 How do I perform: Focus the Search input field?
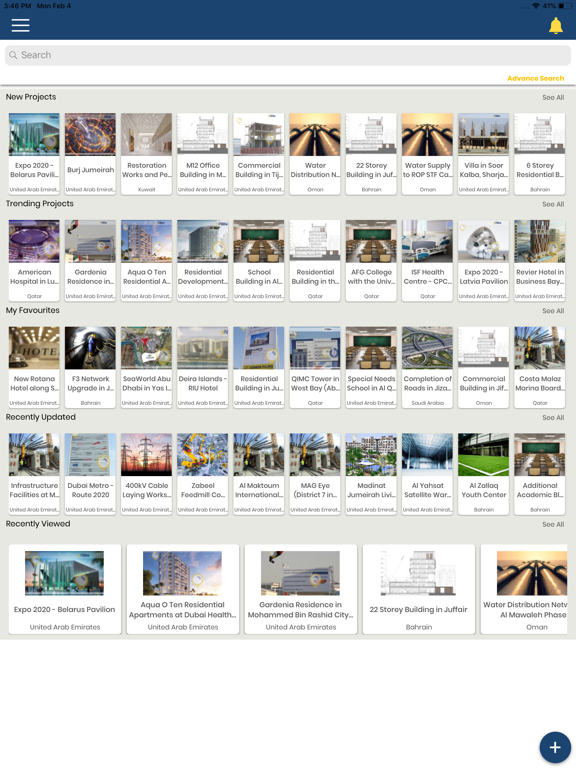tap(288, 55)
